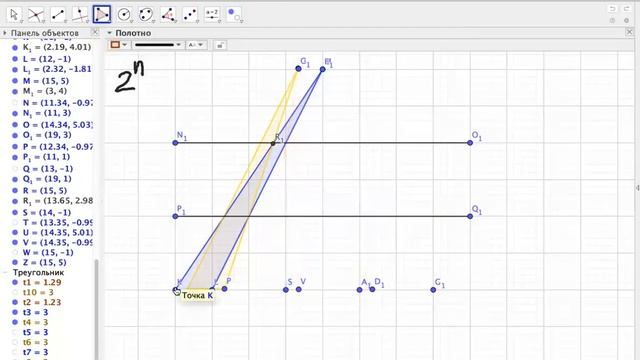
Task: Select the Angle measurement tool
Action: tap(168, 15)
